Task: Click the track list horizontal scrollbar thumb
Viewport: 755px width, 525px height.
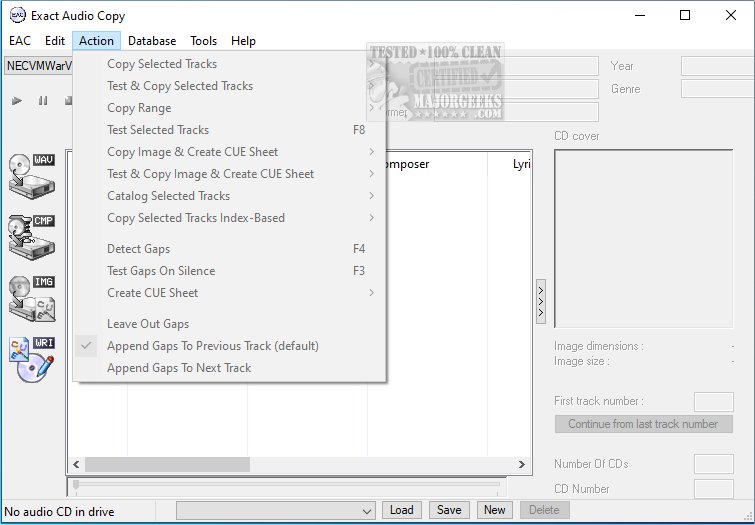Action: click(168, 464)
